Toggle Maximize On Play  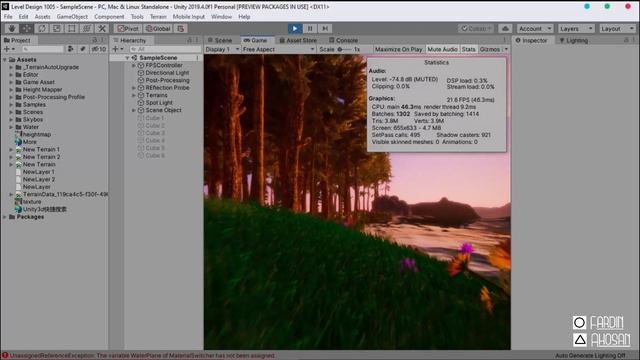click(x=398, y=49)
